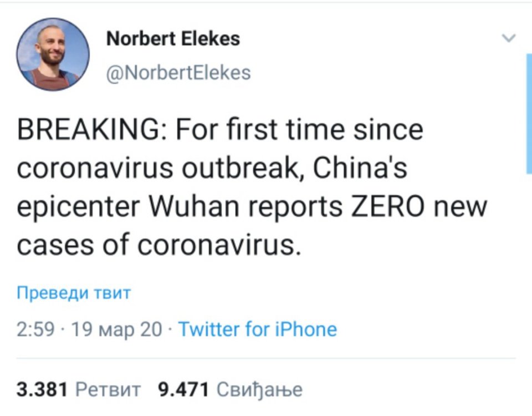Image resolution: width=532 pixels, height=416 pixels.
Task: Click the 'cases of coronavirus.' last line
Action: pyautogui.click(x=160, y=244)
